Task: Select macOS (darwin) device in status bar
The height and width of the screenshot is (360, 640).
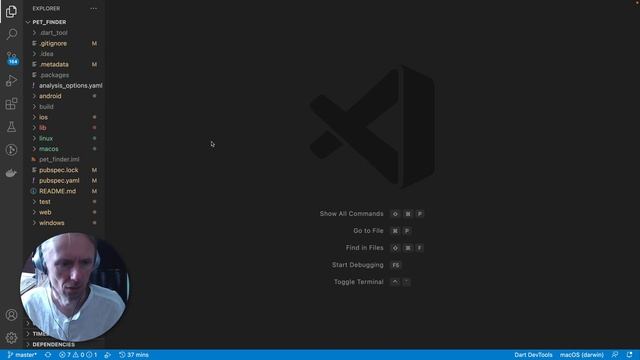Action: [582, 355]
